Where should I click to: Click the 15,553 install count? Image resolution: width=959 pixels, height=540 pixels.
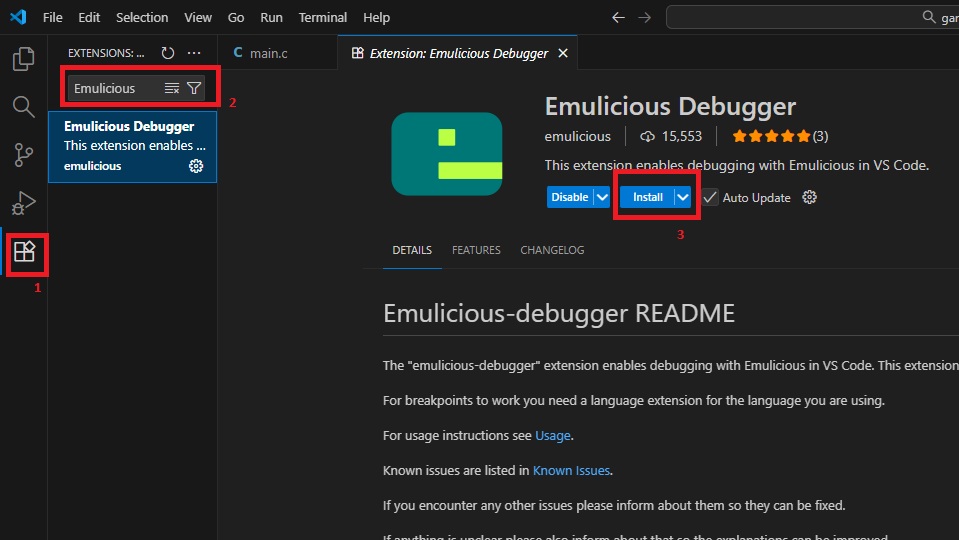pyautogui.click(x=682, y=136)
